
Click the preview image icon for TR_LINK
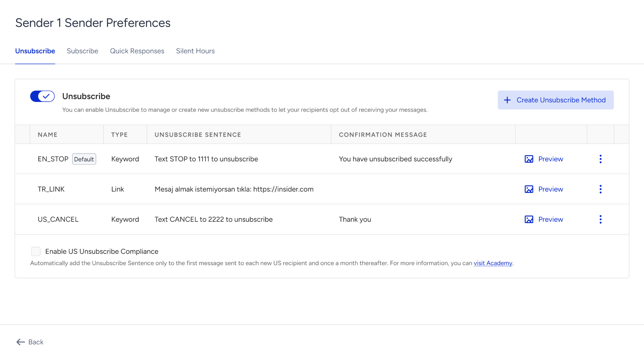tap(529, 189)
